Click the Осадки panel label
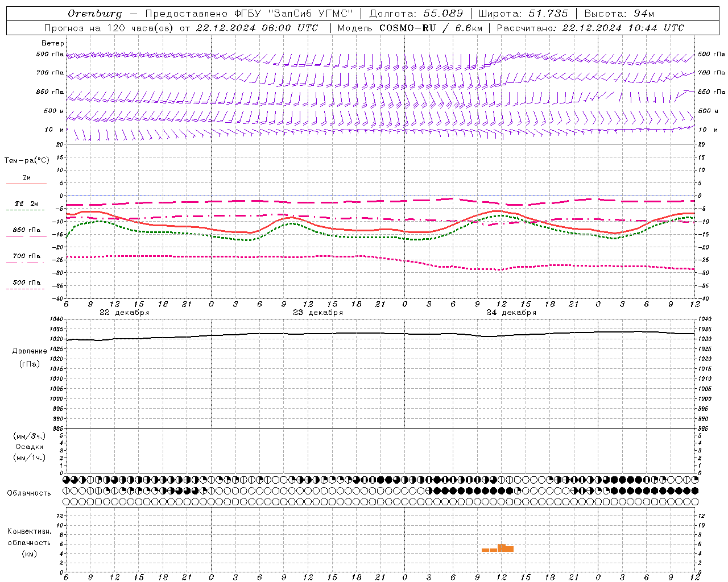Viewport: 728px width, 582px height. 30,447
